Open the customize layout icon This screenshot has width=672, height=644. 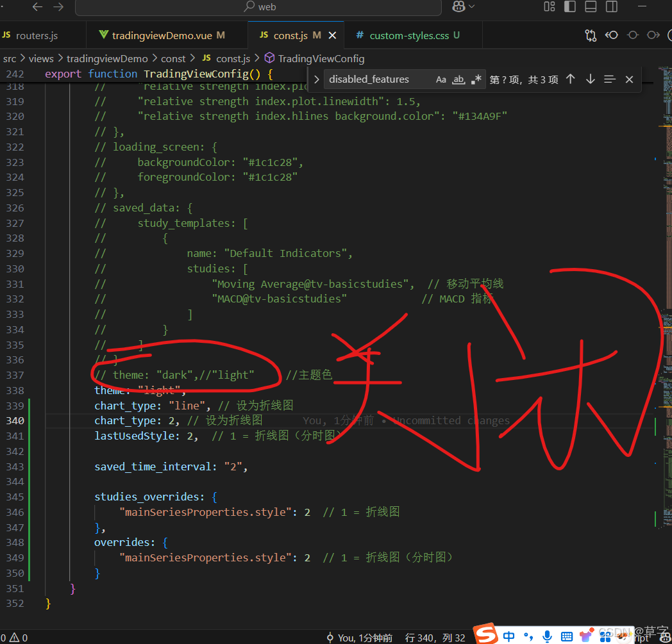(550, 6)
